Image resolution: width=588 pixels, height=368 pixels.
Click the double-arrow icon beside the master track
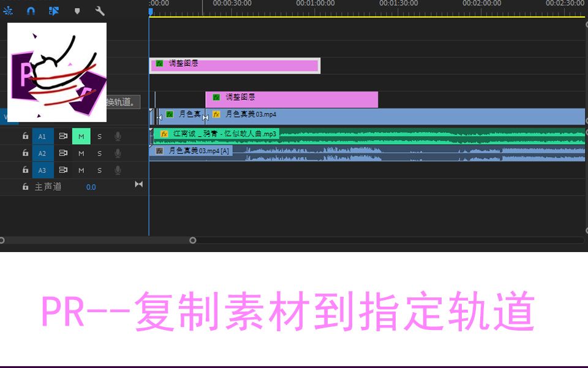[x=138, y=184]
